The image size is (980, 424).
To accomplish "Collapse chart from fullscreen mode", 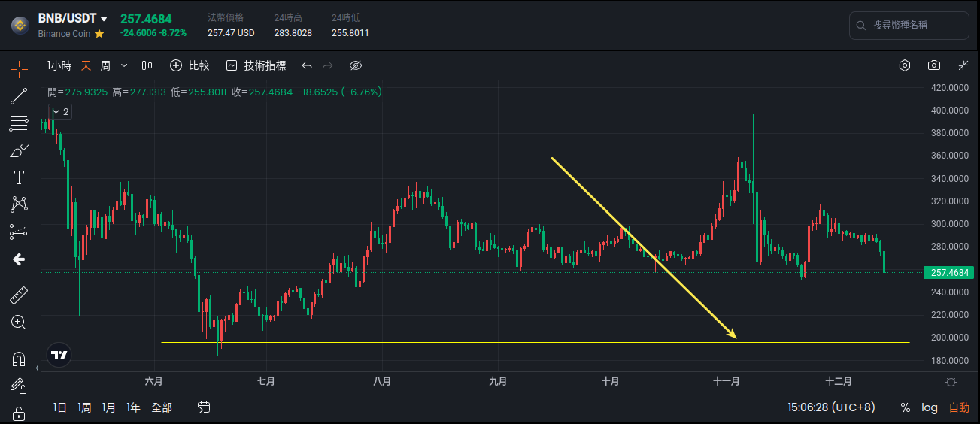I will click(x=963, y=65).
